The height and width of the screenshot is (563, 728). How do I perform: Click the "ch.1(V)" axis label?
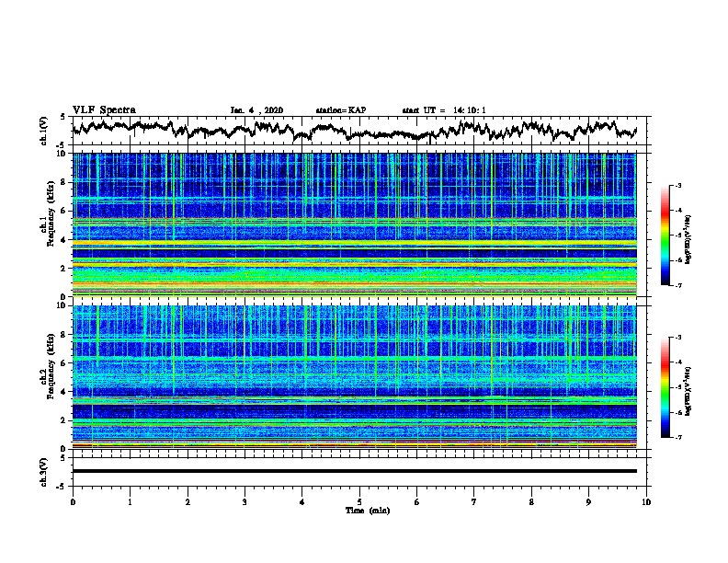coord(44,131)
